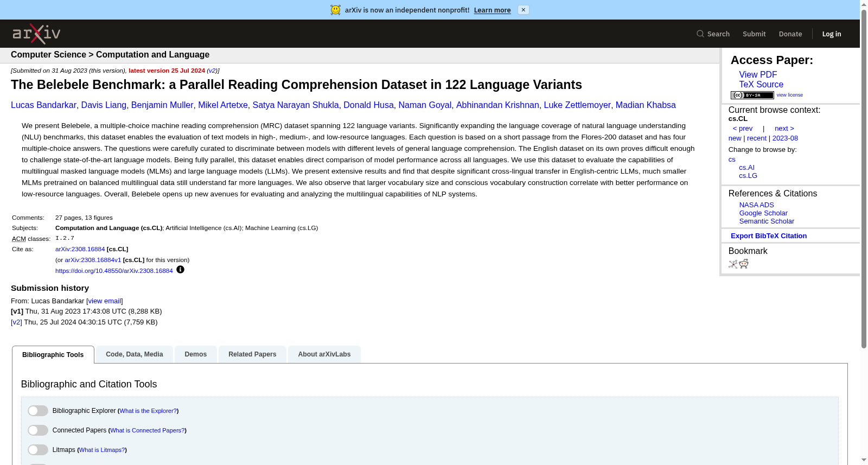
Task: Download TeX Source
Action: 761,85
